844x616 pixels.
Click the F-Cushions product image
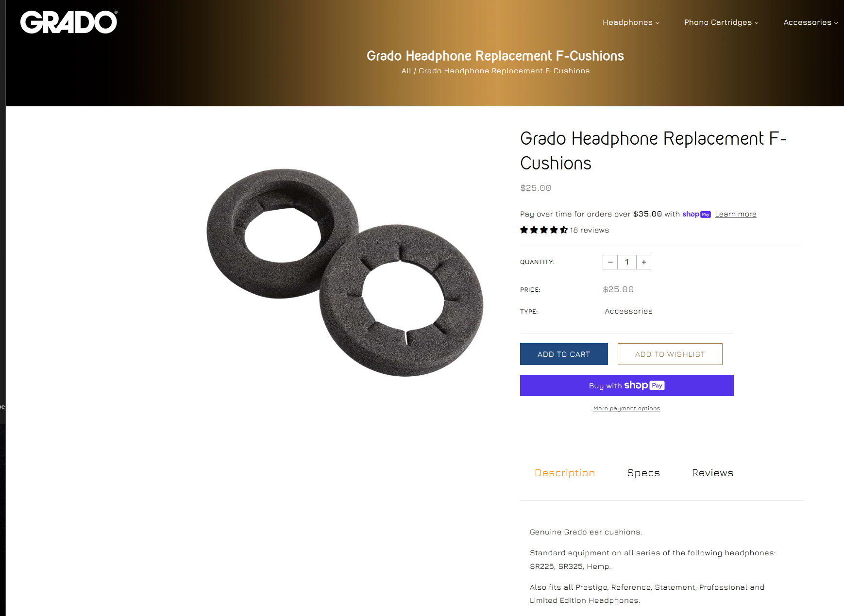pyautogui.click(x=345, y=272)
